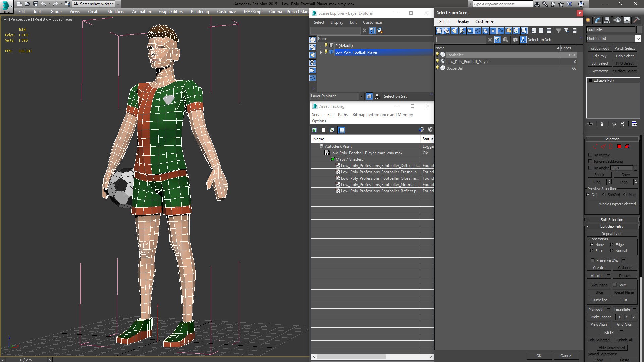
Task: Click Select None icon in Select From Scene
Action: tap(541, 31)
